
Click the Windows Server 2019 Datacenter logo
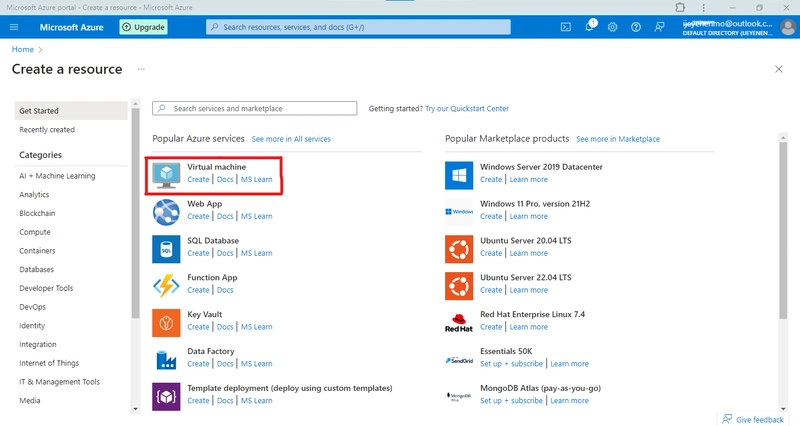(x=459, y=176)
